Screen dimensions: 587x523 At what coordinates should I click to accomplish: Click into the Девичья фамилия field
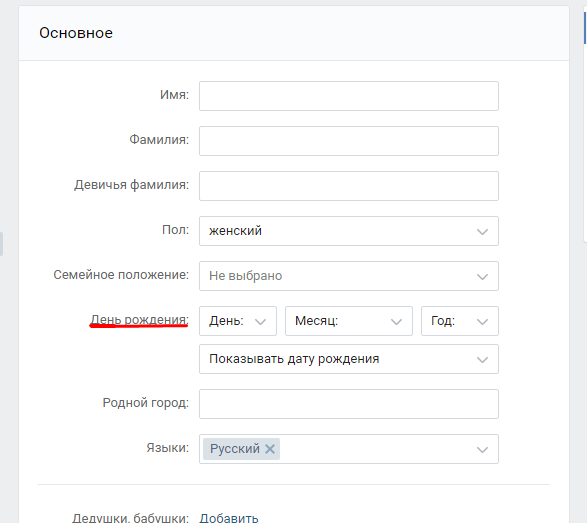[349, 186]
